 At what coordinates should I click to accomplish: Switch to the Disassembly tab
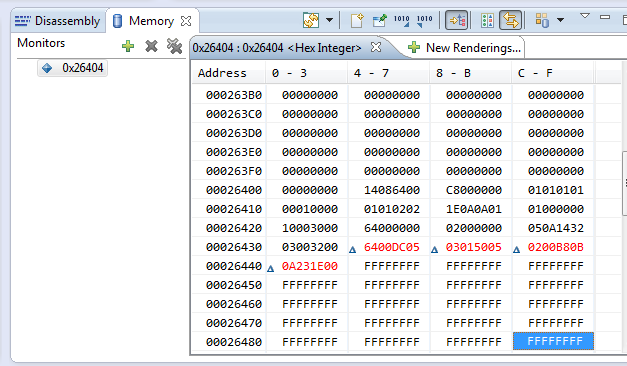57,21
